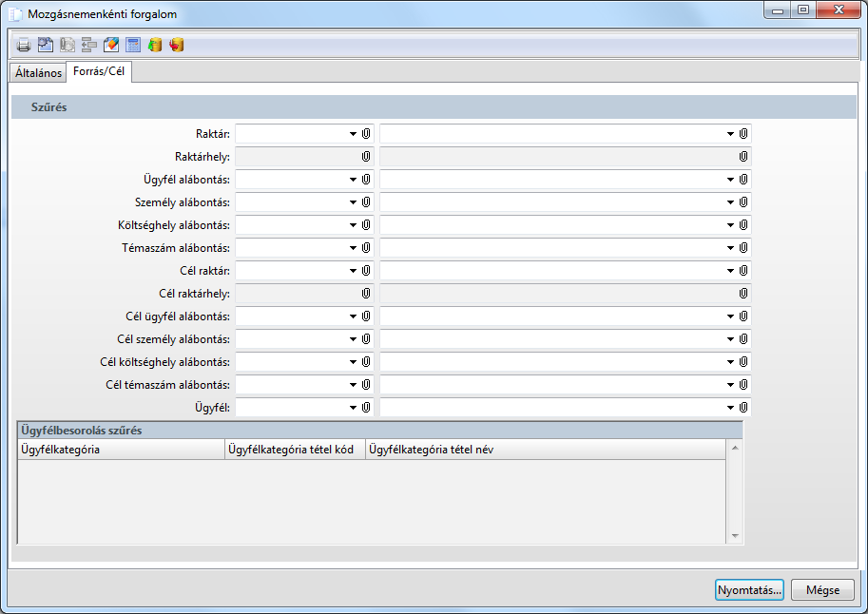Viewport: 868px width, 614px height.
Task: Open the calculator icon in the toolbar
Action: (133, 45)
